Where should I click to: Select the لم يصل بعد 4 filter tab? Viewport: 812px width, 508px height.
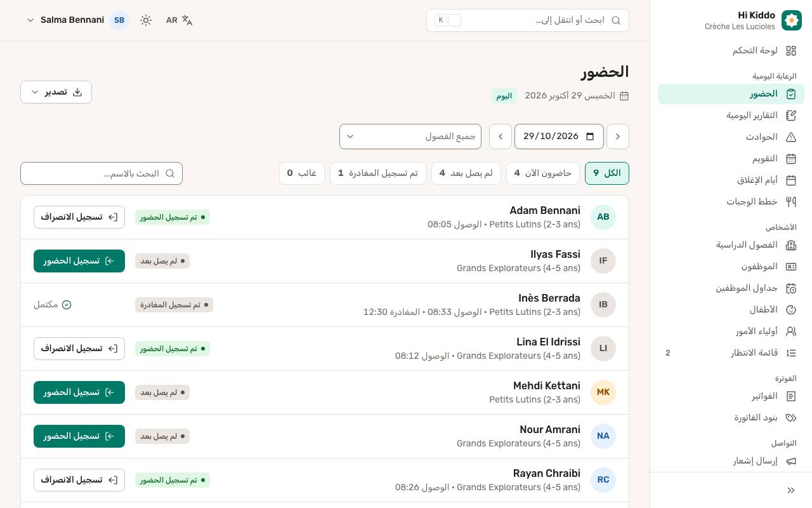(x=466, y=173)
